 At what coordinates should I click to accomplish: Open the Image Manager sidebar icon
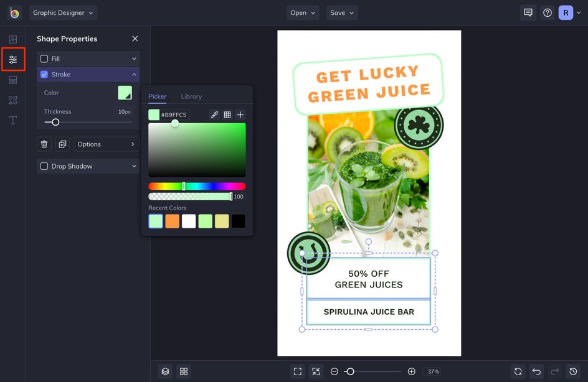(x=12, y=39)
